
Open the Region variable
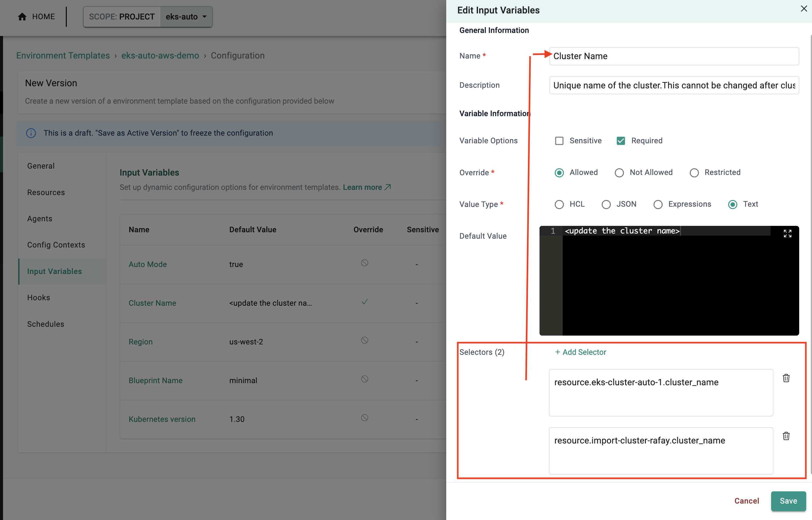coord(141,342)
